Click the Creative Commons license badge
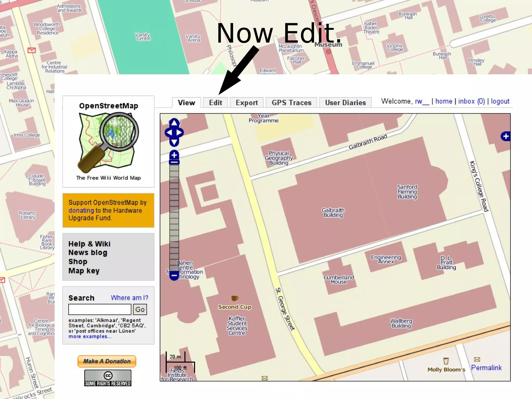532x399 pixels. [x=108, y=378]
